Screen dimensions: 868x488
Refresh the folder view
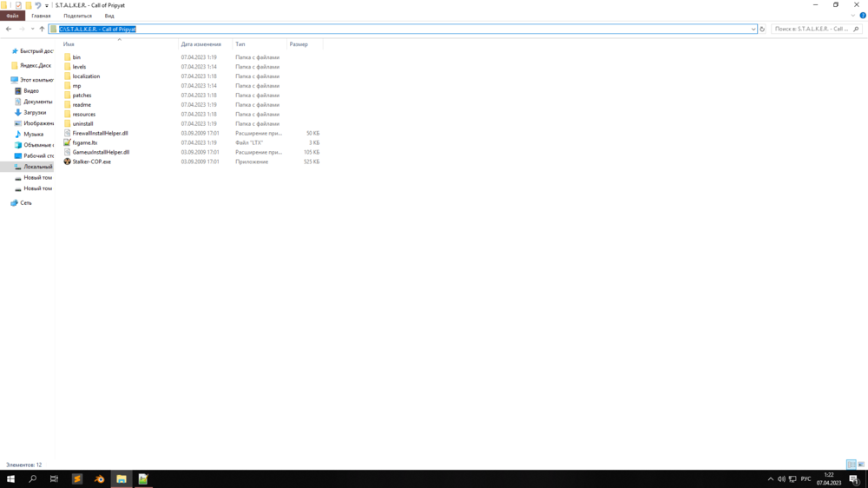[762, 29]
